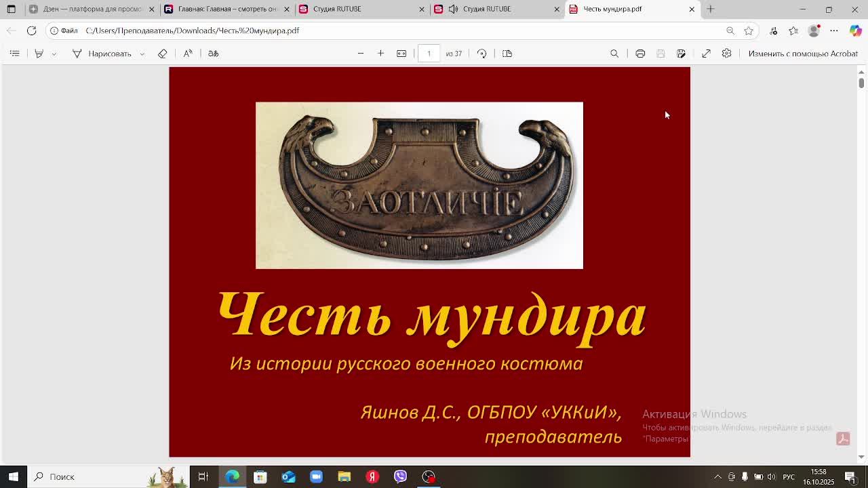Open Zoom from the taskbar

click(316, 476)
